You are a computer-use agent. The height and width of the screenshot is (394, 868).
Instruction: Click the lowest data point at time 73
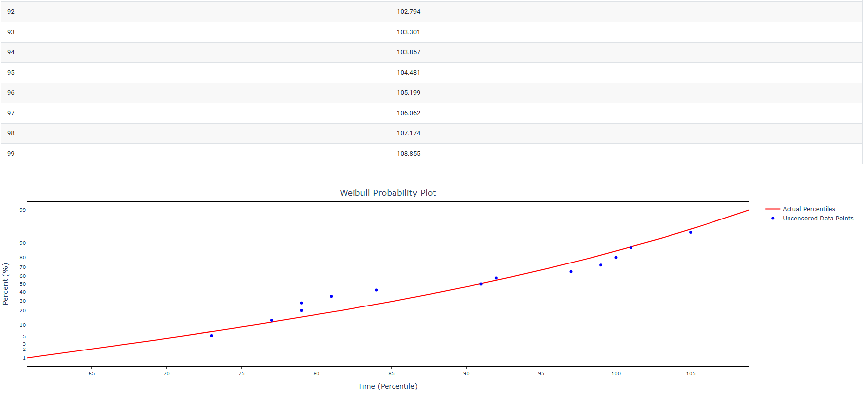click(211, 336)
